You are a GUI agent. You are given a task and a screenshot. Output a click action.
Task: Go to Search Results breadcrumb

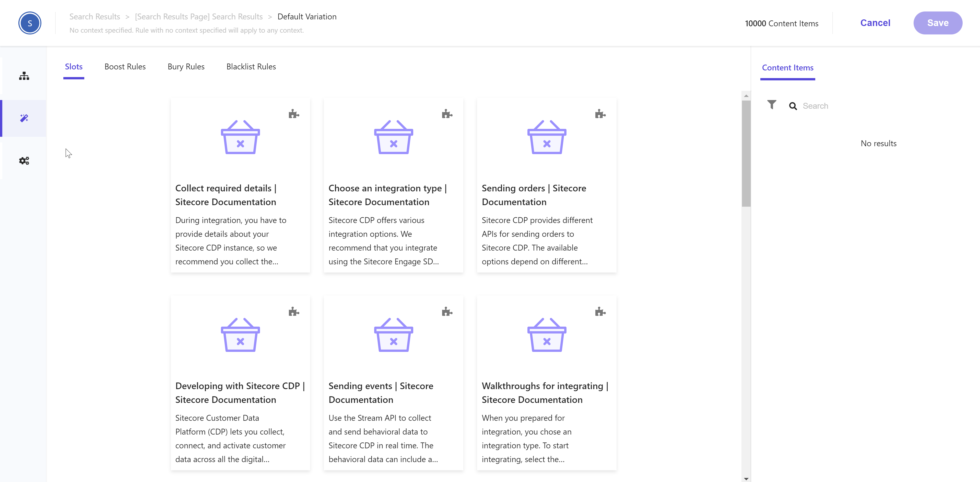pyautogui.click(x=94, y=17)
